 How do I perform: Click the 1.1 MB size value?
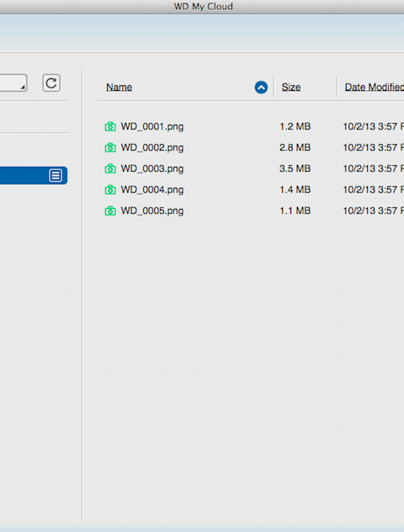tap(295, 210)
